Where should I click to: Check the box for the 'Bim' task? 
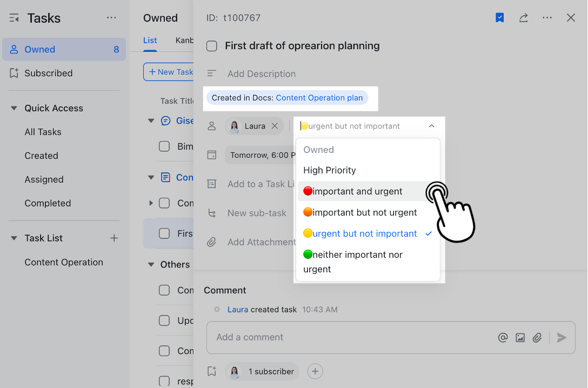tap(164, 146)
